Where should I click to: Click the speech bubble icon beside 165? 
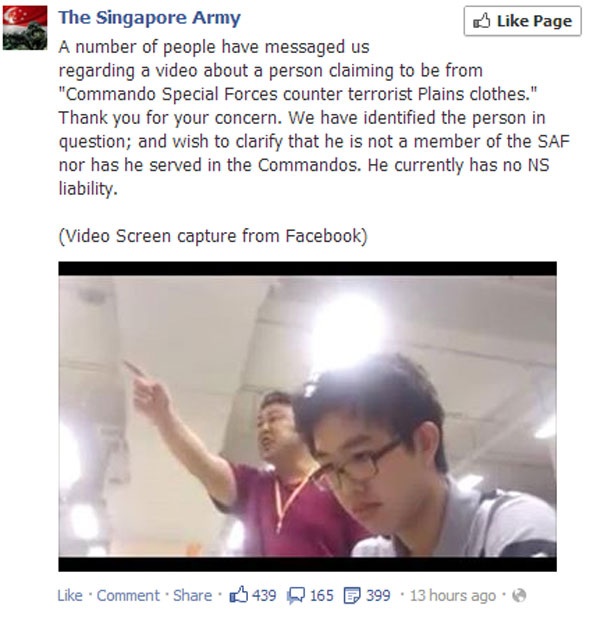(296, 596)
